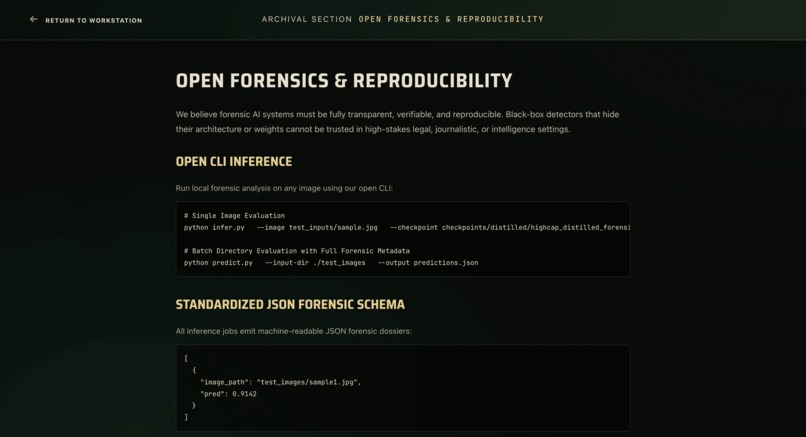Click the '# Single Image Evaluation' comment
Image resolution: width=806 pixels, height=437 pixels.
[234, 215]
